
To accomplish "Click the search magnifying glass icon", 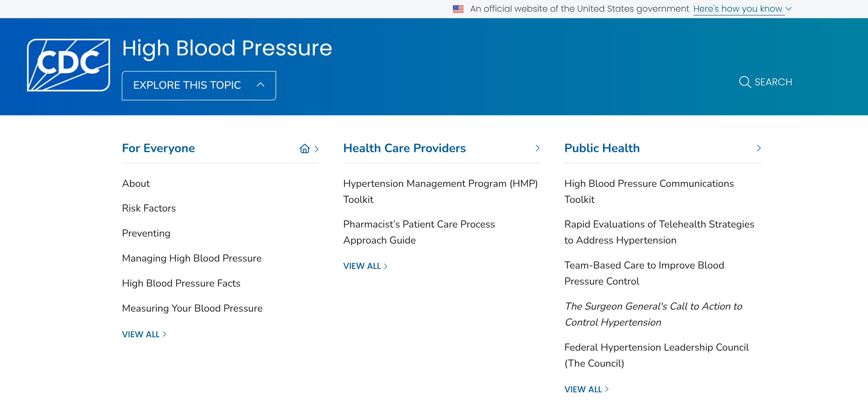I will 744,82.
